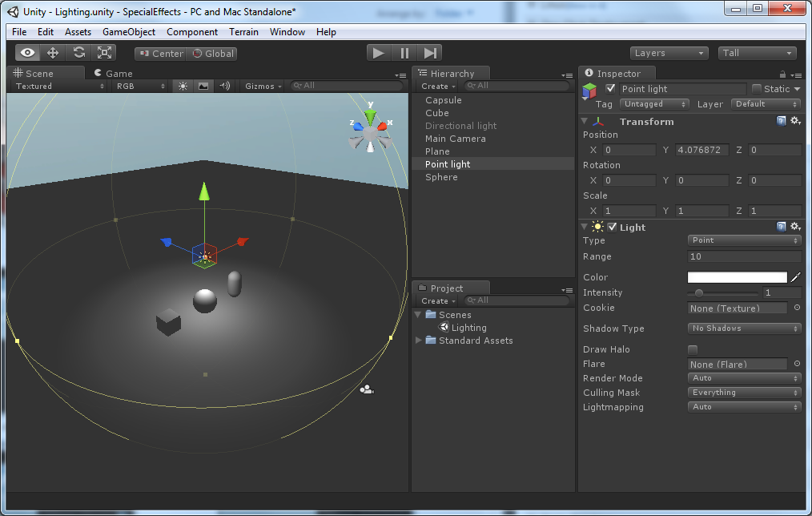Click the Project search field
The image size is (812, 516).
[517, 300]
